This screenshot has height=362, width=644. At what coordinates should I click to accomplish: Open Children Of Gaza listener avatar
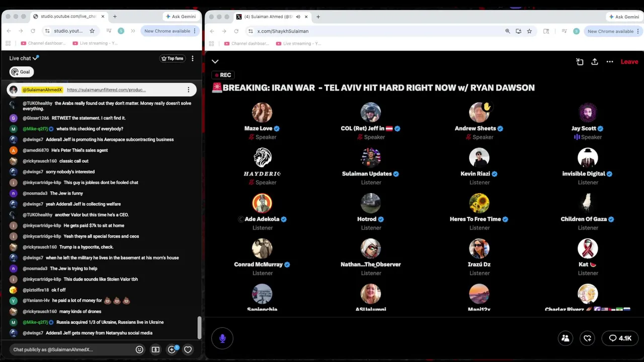tap(588, 203)
